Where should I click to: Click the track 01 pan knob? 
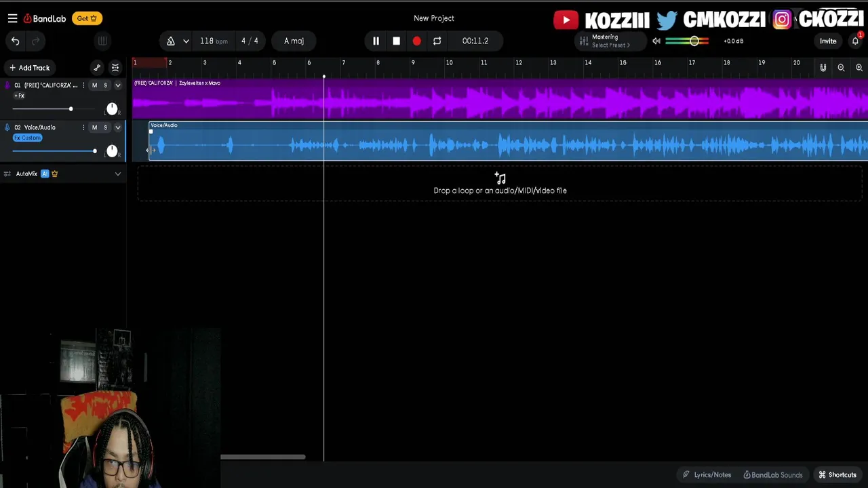click(112, 109)
